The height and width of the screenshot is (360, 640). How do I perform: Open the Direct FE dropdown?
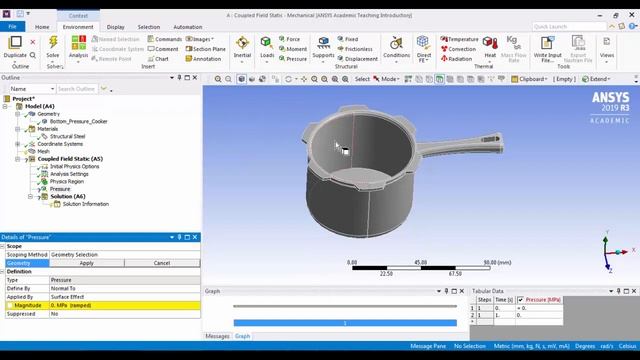click(424, 58)
